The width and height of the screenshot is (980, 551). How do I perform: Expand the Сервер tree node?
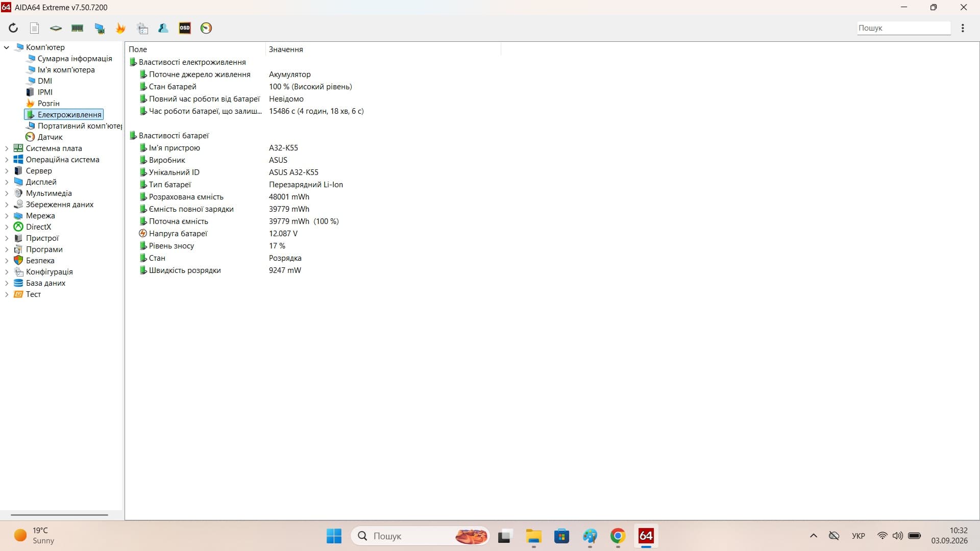(7, 171)
